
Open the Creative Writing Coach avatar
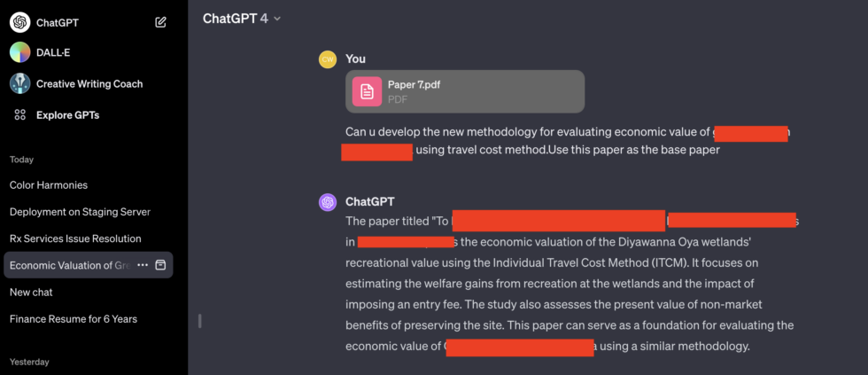(19, 83)
